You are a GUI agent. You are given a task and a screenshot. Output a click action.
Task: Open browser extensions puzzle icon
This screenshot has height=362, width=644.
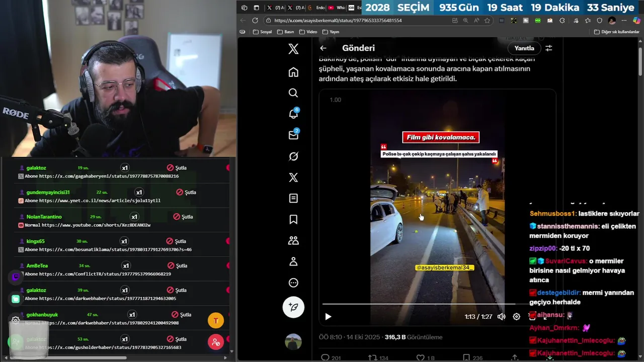562,21
